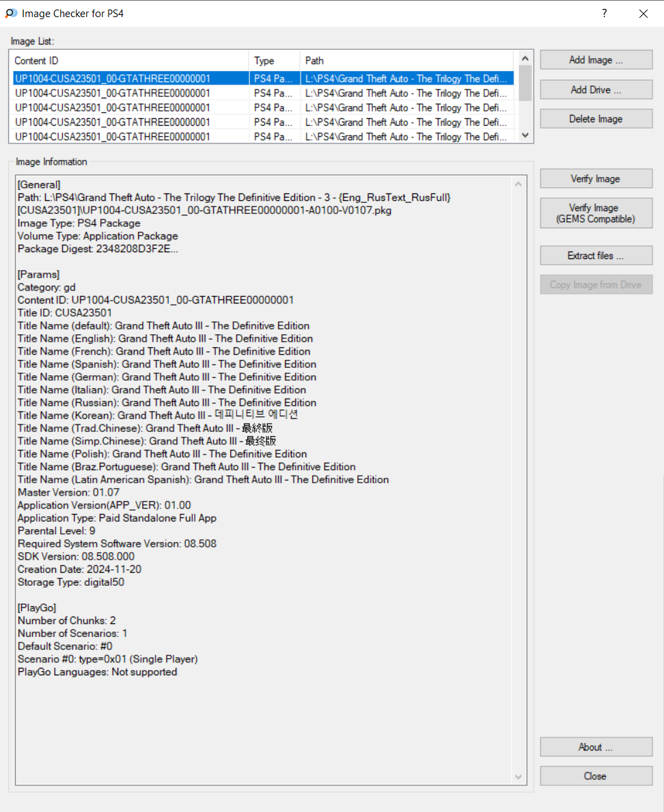Image resolution: width=664 pixels, height=812 pixels.
Task: Click the Path line starting with L:\PS4
Action: coord(234,198)
